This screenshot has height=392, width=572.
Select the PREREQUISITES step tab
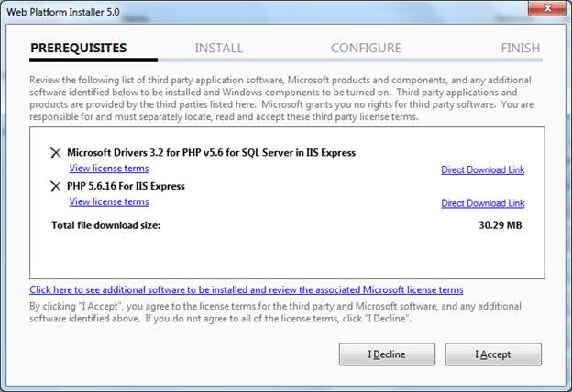tap(79, 48)
